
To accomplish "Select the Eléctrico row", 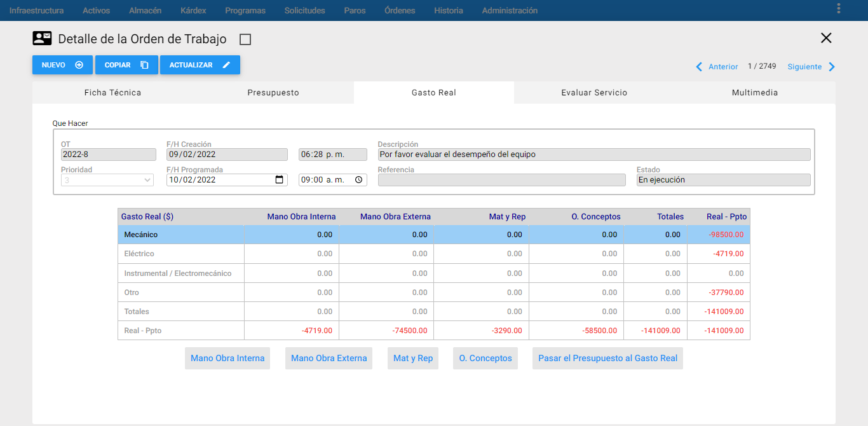I will [x=434, y=254].
